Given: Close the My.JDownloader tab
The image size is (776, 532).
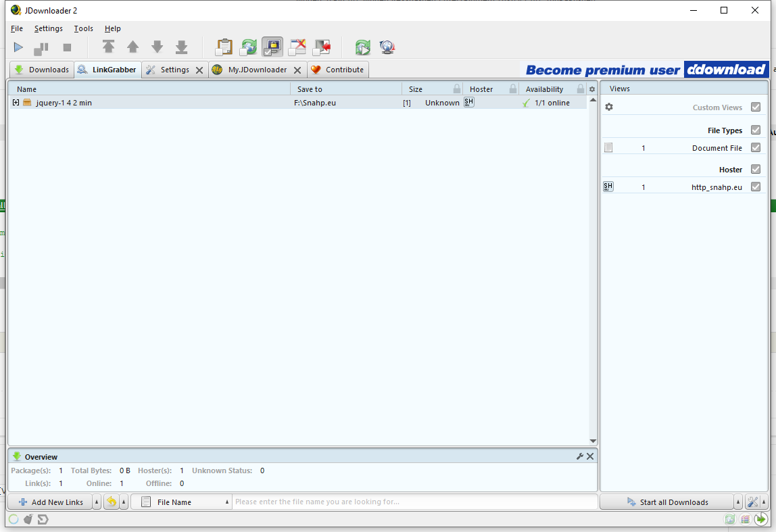Looking at the screenshot, I should [297, 70].
